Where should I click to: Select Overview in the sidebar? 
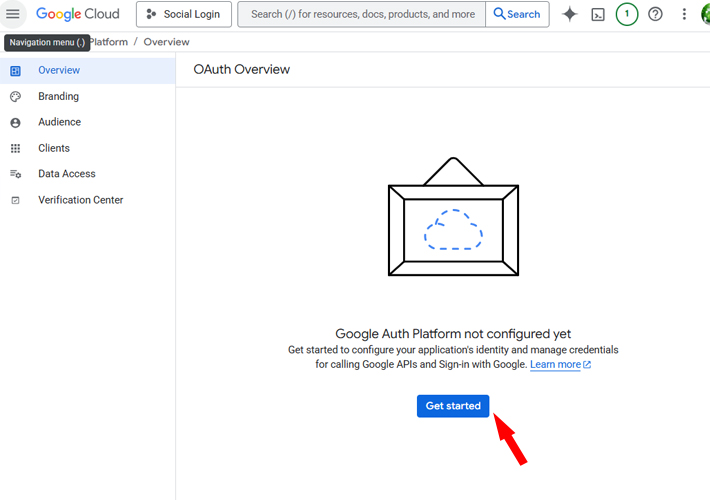coord(88,71)
